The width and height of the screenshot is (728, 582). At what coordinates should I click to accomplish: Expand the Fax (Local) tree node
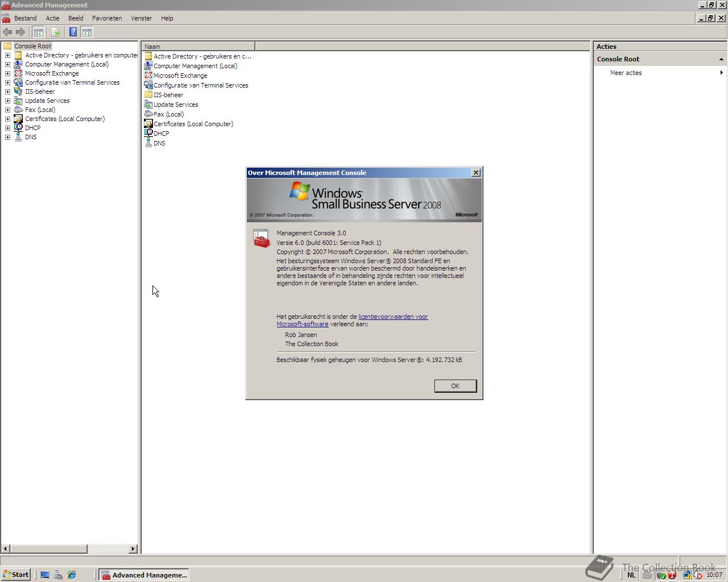coord(7,110)
